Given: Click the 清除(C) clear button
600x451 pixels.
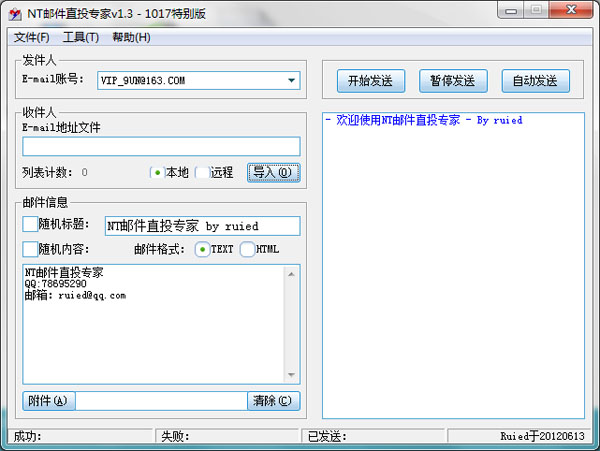Looking at the screenshot, I should coord(273,401).
